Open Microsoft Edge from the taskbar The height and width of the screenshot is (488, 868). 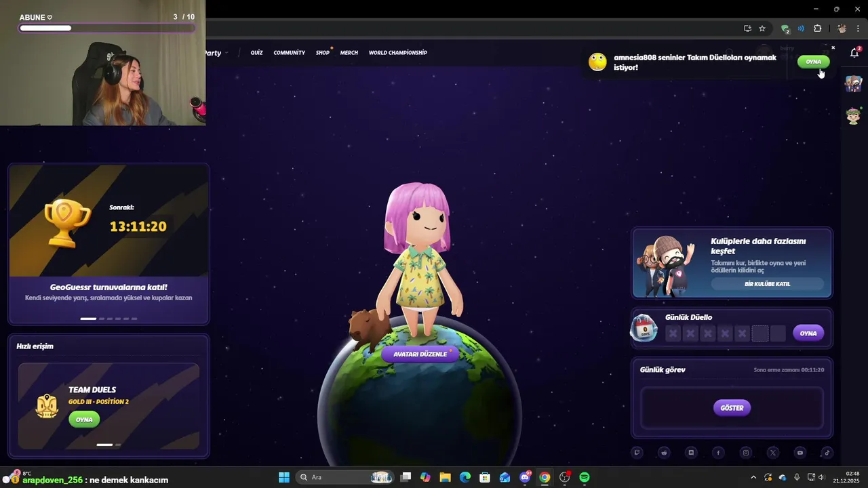click(465, 477)
